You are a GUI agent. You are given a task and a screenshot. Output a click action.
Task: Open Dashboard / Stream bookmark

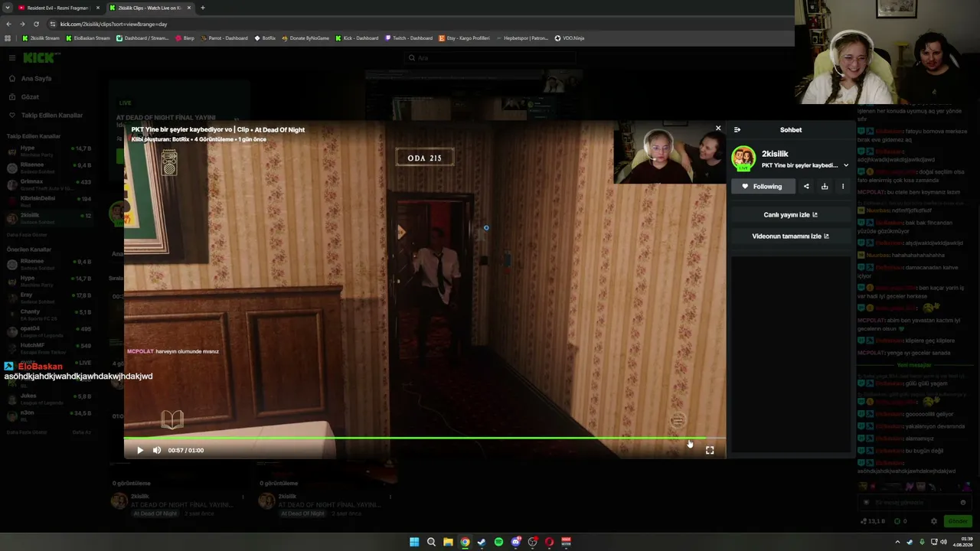point(142,38)
